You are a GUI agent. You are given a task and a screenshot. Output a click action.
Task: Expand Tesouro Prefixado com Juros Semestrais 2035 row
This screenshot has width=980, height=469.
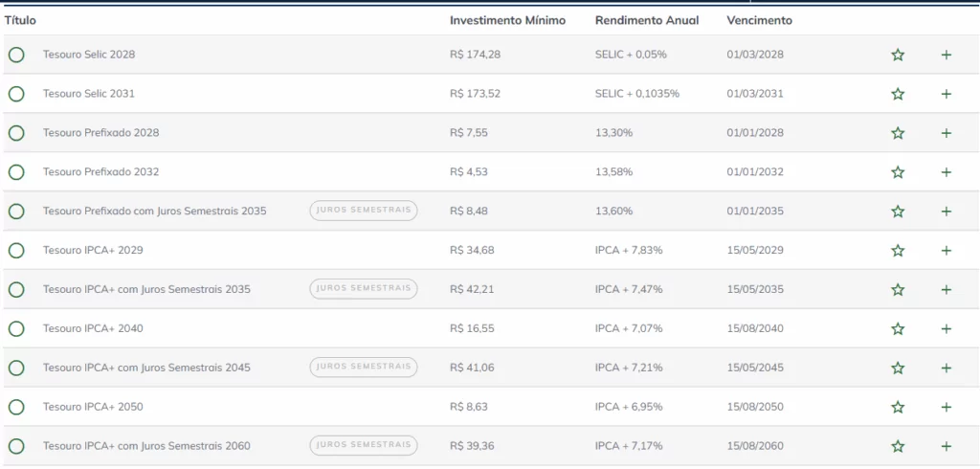947,212
